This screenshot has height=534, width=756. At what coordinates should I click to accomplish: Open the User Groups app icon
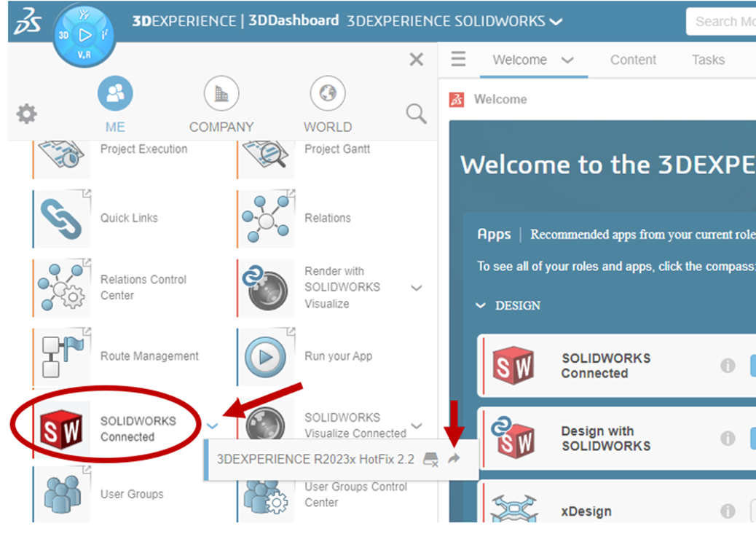point(62,494)
